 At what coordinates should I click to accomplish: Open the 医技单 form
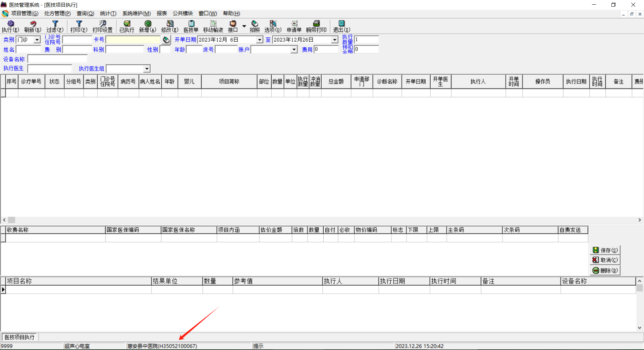[x=191, y=26]
